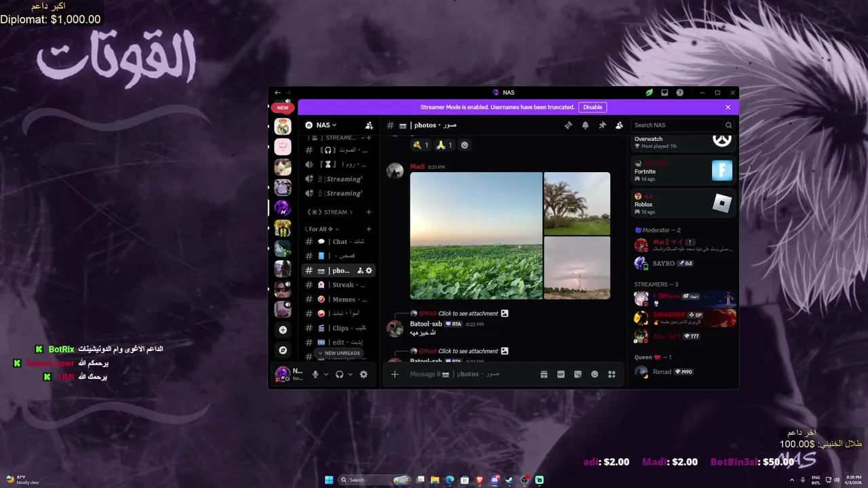Open Discord from the Windows taskbar
This screenshot has width=868, height=488.
pos(495,480)
